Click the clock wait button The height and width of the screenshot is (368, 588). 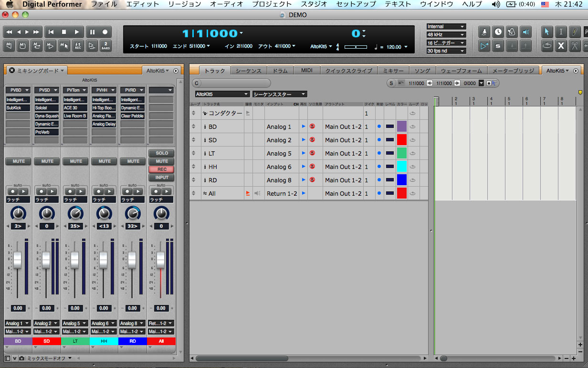pos(498,32)
